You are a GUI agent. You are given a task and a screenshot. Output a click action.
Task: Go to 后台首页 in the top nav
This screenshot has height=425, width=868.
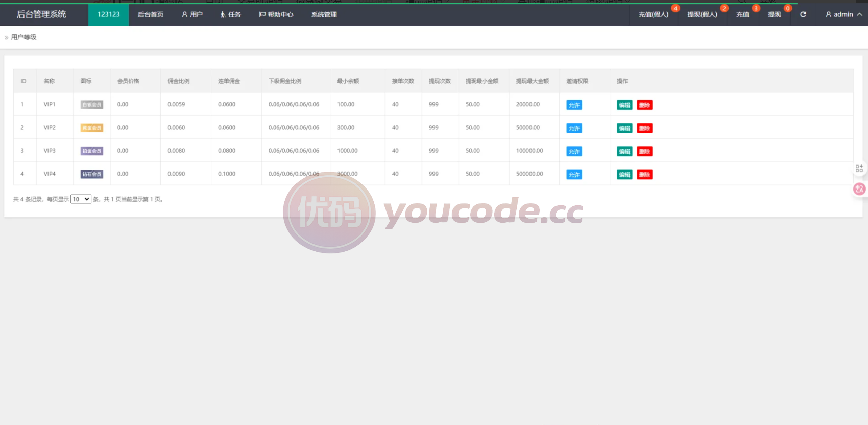tap(151, 14)
